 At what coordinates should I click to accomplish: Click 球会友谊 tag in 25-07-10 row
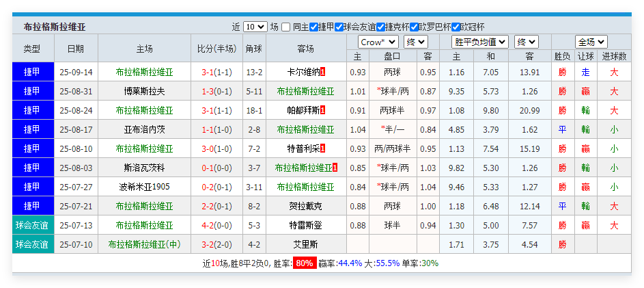point(33,244)
